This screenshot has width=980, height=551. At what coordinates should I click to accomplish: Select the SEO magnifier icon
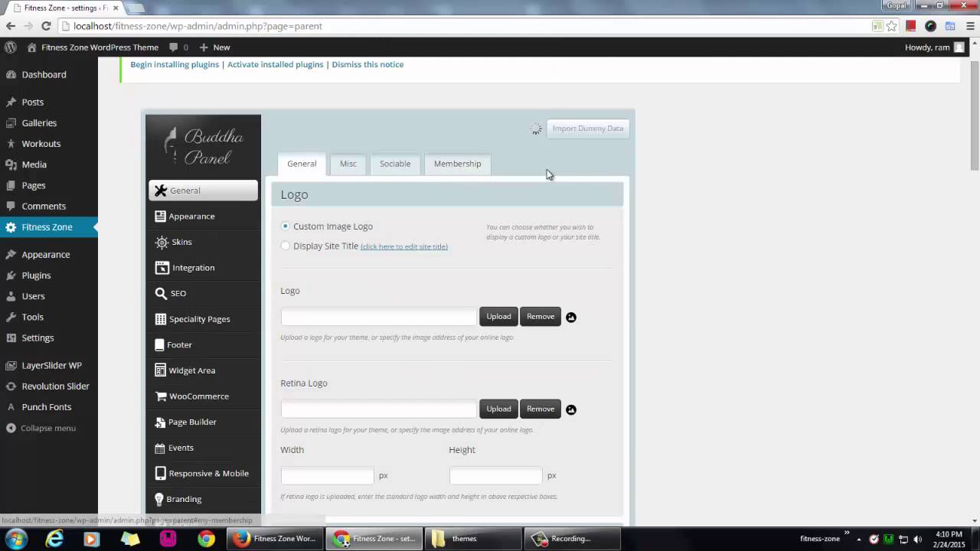click(x=161, y=293)
